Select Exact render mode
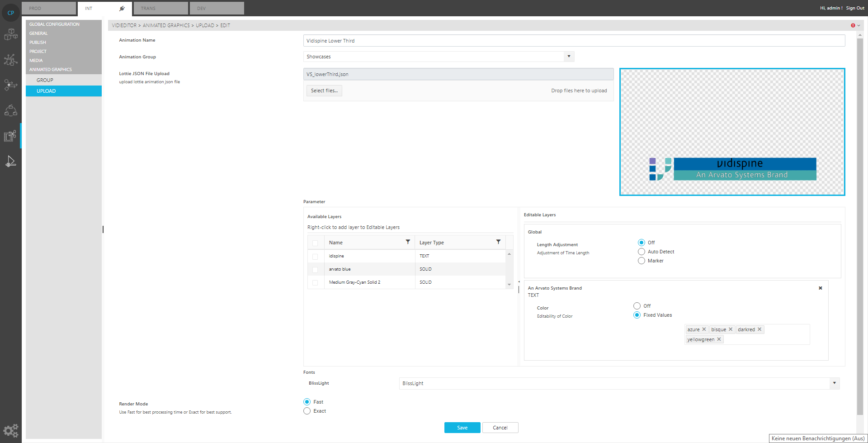Viewport: 868px width, 443px height. point(307,411)
